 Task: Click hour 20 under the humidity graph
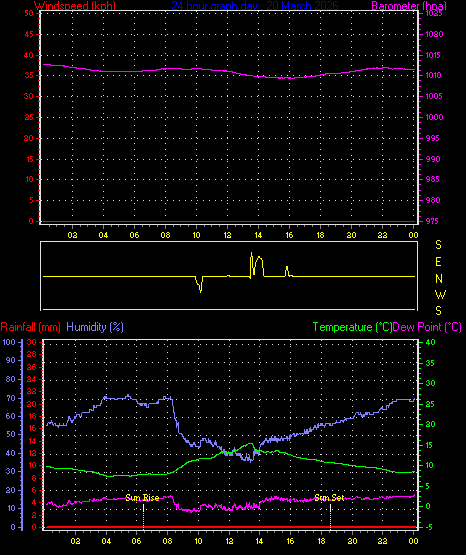(352, 541)
